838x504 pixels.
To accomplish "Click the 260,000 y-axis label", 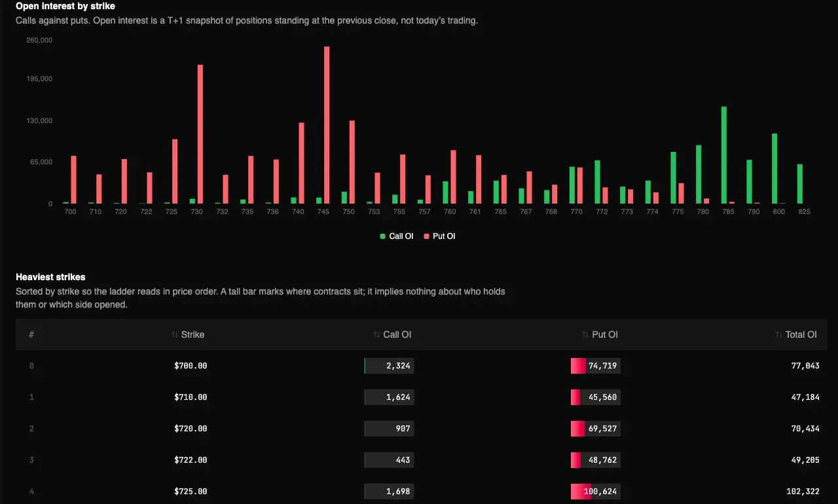I will tap(39, 41).
